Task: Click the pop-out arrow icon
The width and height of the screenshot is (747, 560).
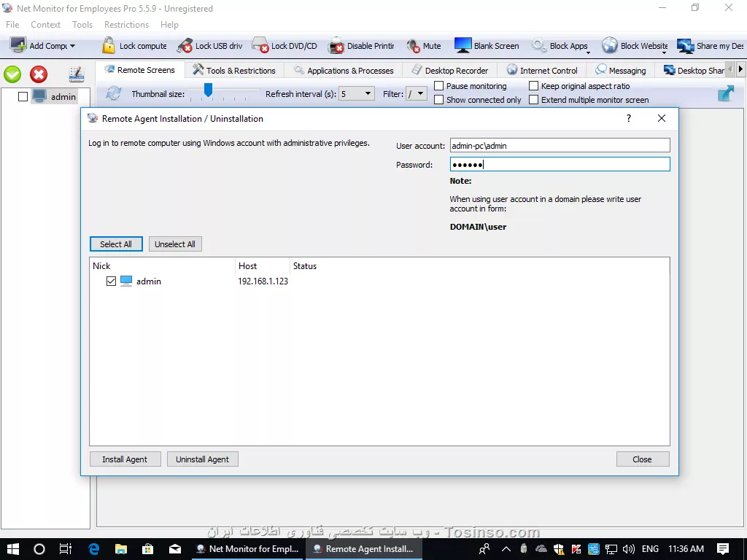Action: click(x=726, y=93)
